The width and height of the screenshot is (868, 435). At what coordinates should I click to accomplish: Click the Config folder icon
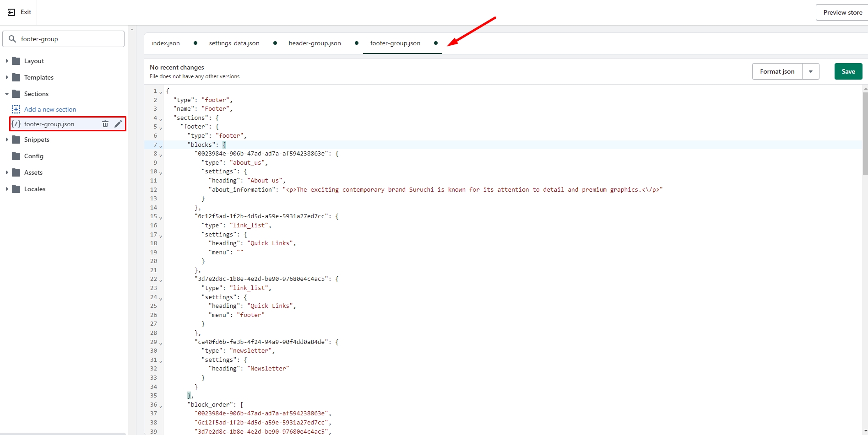[16, 156]
